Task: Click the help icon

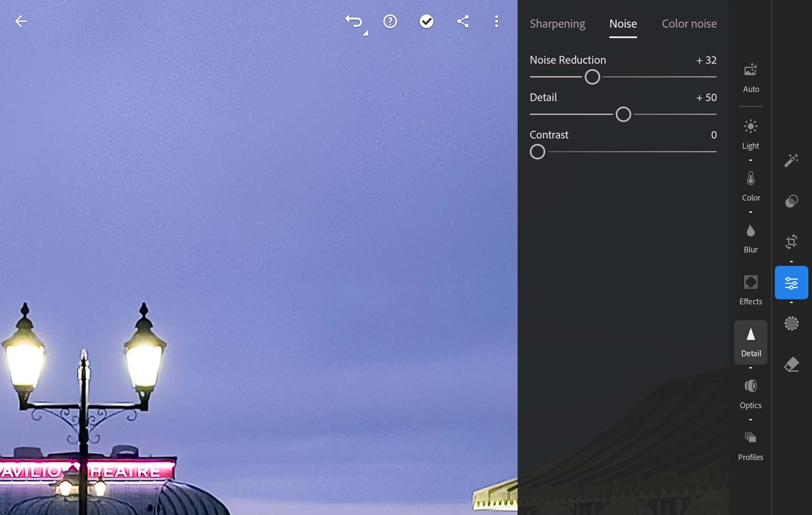Action: [390, 21]
